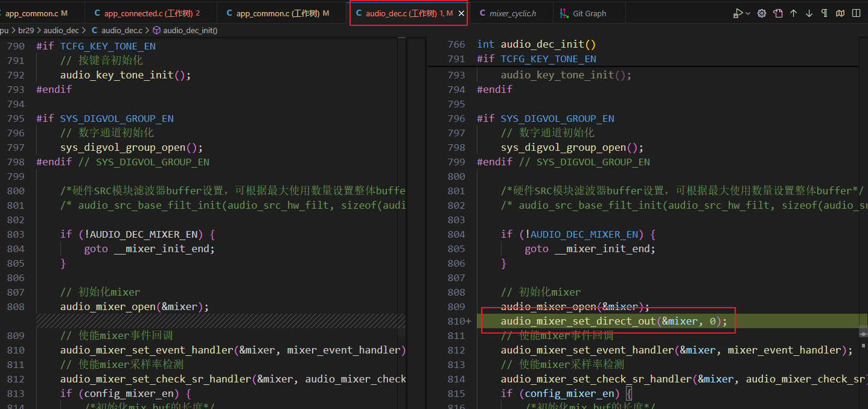Click the audio_dec.c breadcrumb file item
The image size is (868, 409).
(117, 30)
